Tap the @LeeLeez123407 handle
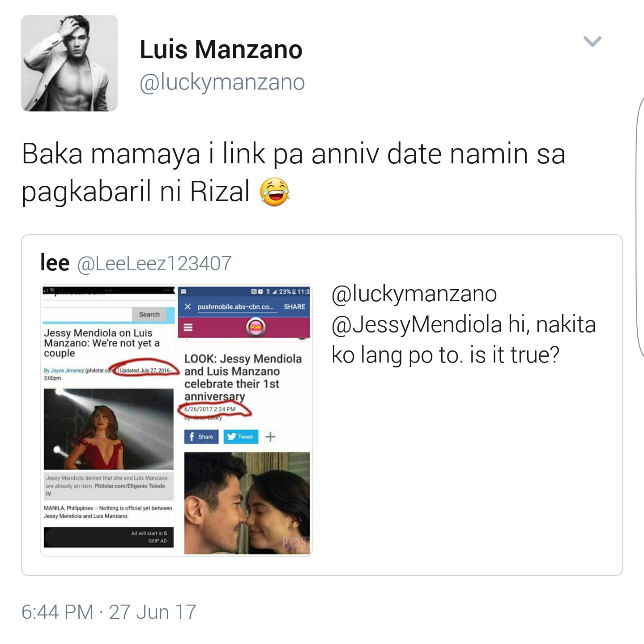The image size is (644, 644). click(154, 263)
